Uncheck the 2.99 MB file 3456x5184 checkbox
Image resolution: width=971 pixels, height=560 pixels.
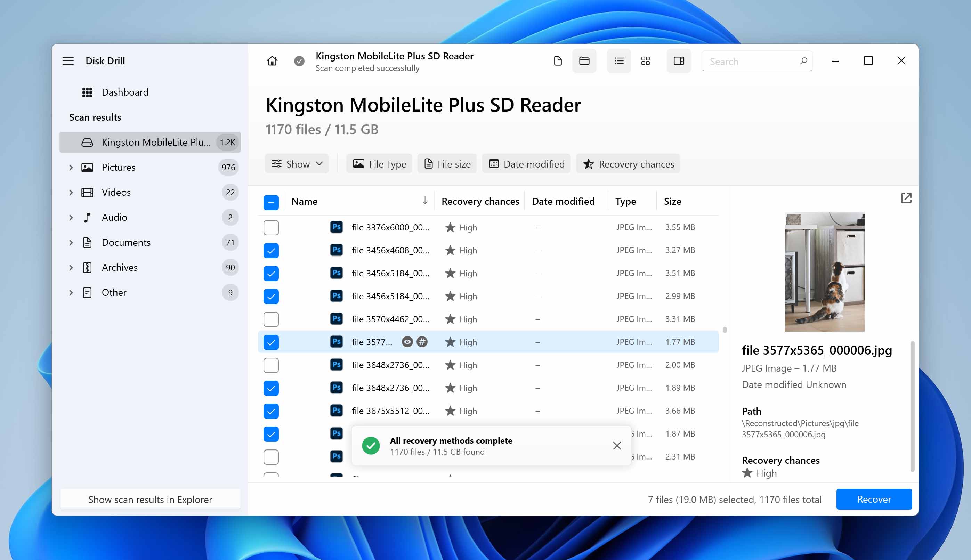pyautogui.click(x=271, y=296)
